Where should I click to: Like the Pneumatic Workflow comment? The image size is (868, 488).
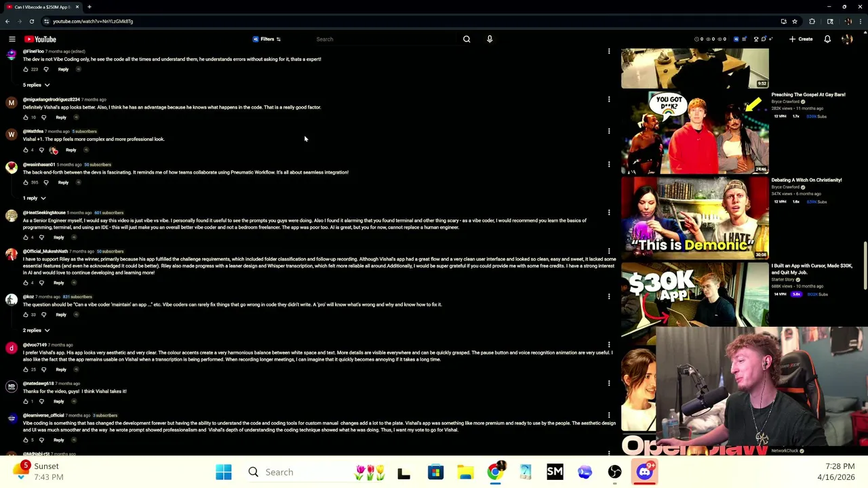tap(26, 182)
